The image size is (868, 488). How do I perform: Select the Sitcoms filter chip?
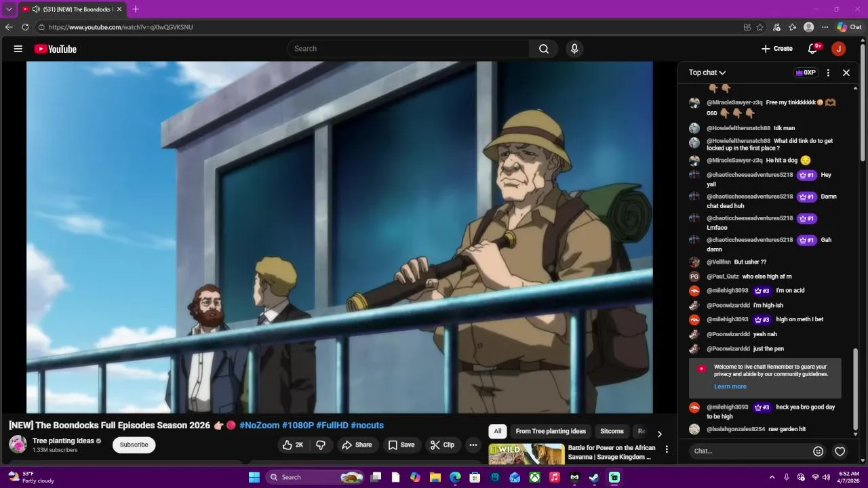click(612, 431)
